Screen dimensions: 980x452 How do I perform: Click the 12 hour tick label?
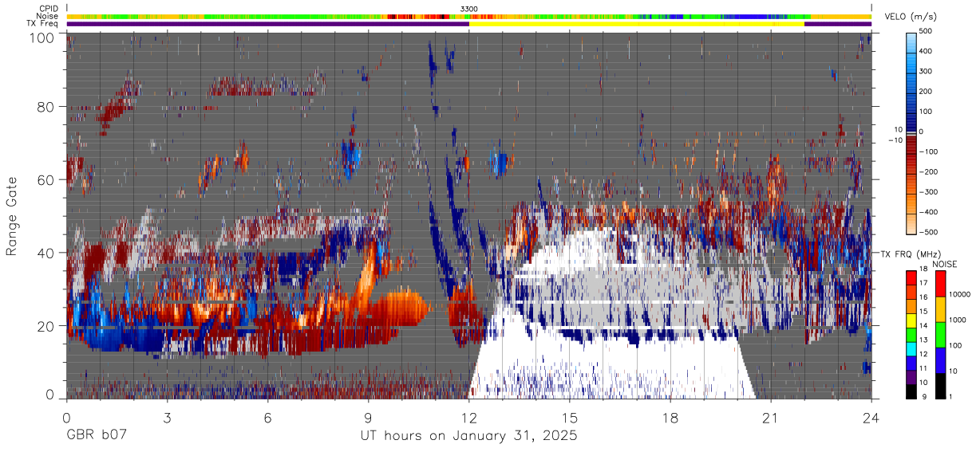pyautogui.click(x=468, y=418)
